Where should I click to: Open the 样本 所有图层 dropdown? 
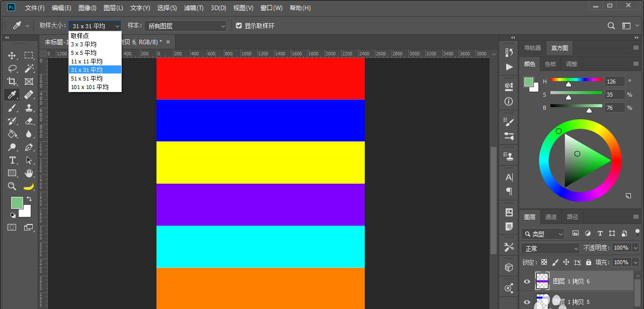pyautogui.click(x=186, y=26)
